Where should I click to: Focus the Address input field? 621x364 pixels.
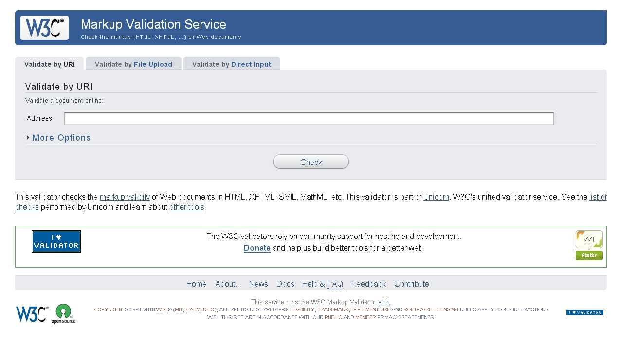tap(309, 118)
